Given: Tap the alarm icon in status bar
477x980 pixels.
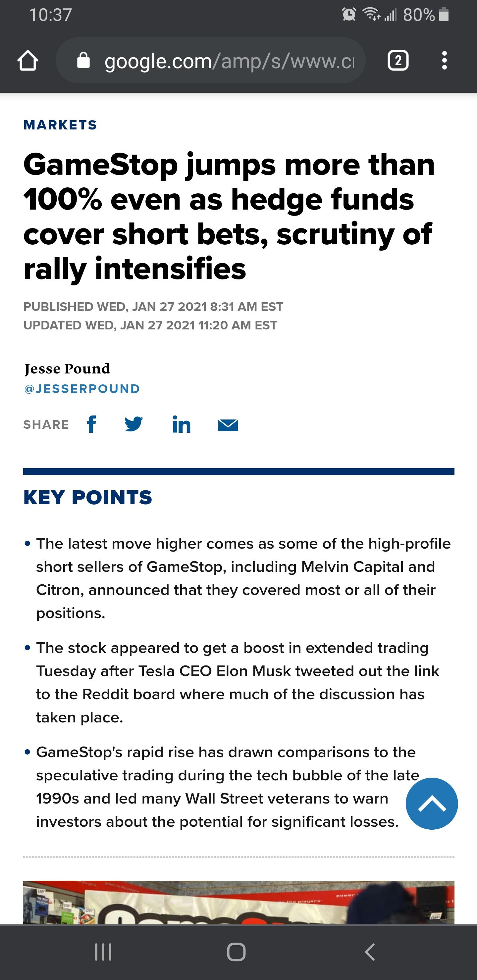Looking at the screenshot, I should 349,15.
